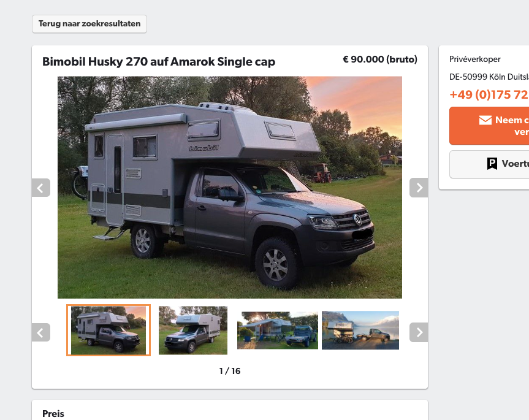Click the Bimobil Husky 270 listing title
This screenshot has height=420, width=529.
pos(159,62)
